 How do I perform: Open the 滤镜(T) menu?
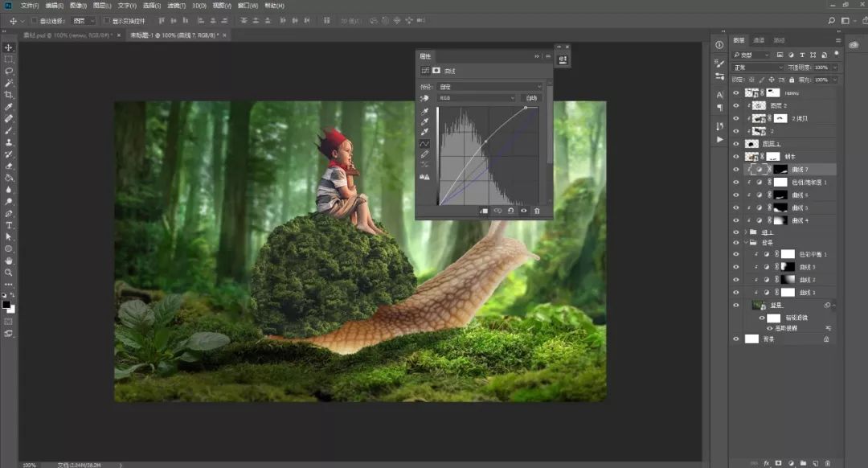pyautogui.click(x=177, y=6)
